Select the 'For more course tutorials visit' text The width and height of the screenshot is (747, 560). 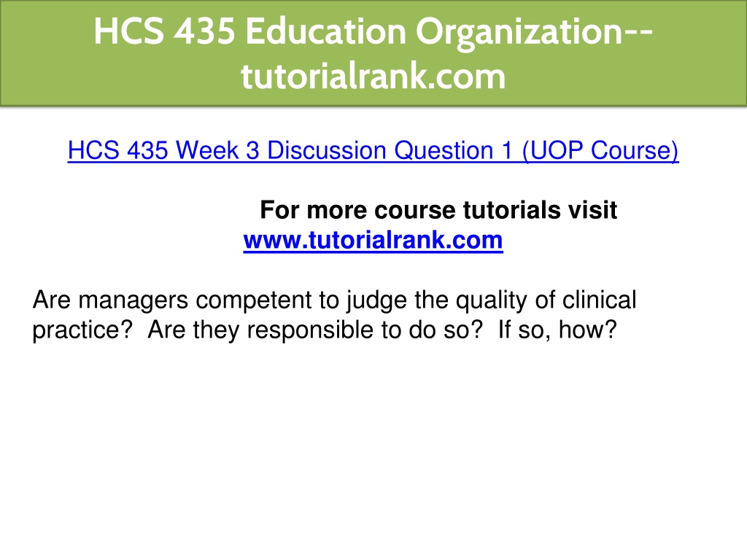click(438, 210)
